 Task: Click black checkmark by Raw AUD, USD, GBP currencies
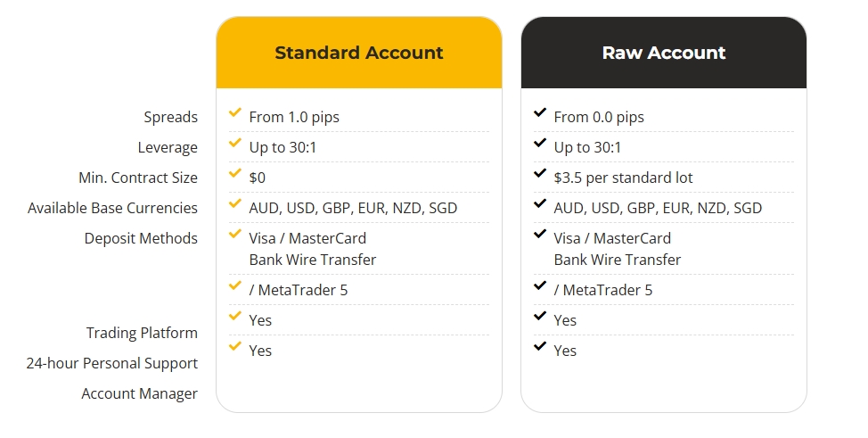tap(540, 203)
